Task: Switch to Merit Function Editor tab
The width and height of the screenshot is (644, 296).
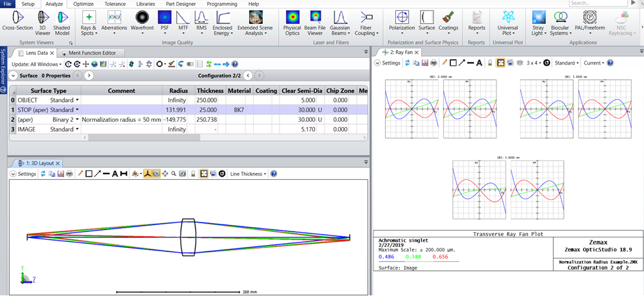Action: coord(90,53)
